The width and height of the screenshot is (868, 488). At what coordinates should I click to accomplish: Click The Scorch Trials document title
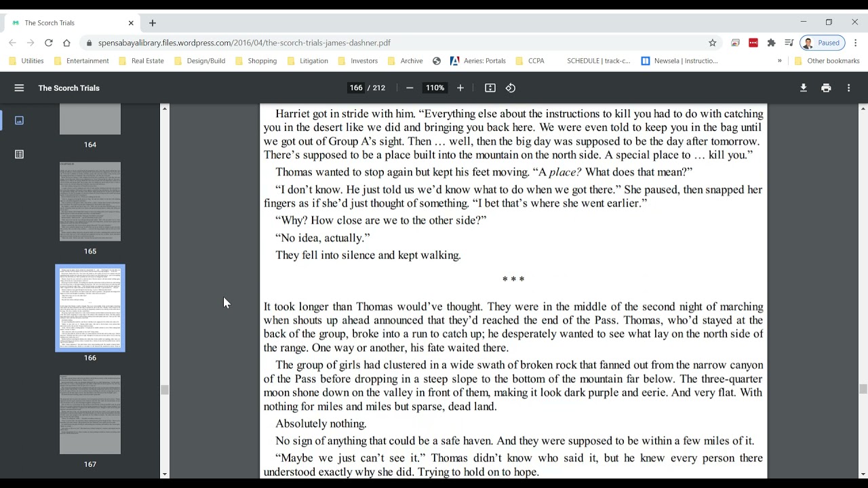click(68, 88)
